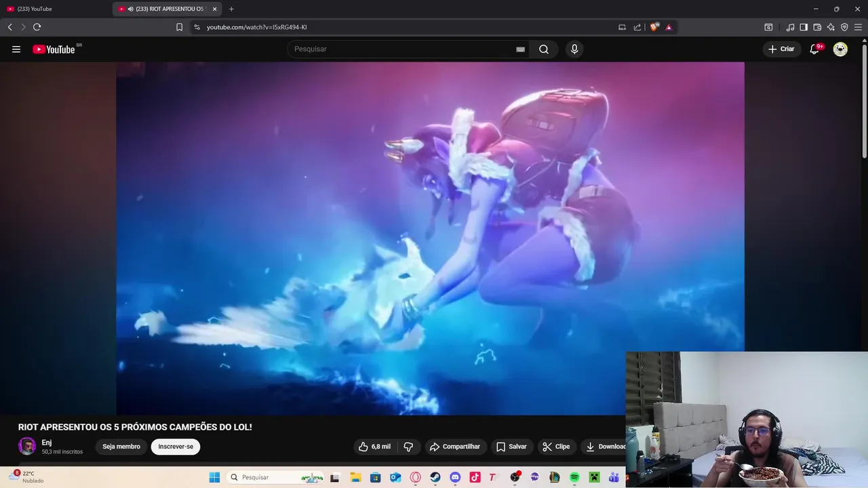This screenshot has height=488, width=868.
Task: Open the on-screen keyboard in search box
Action: tap(520, 49)
